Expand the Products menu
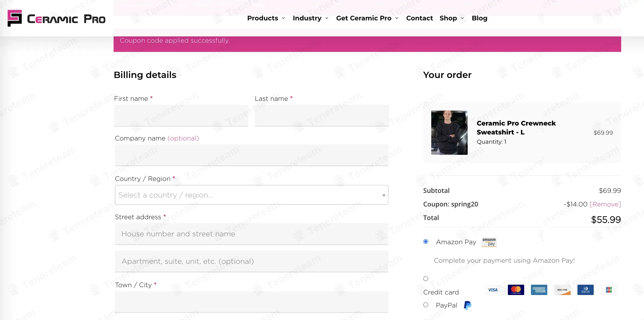The height and width of the screenshot is (320, 644). [x=266, y=18]
